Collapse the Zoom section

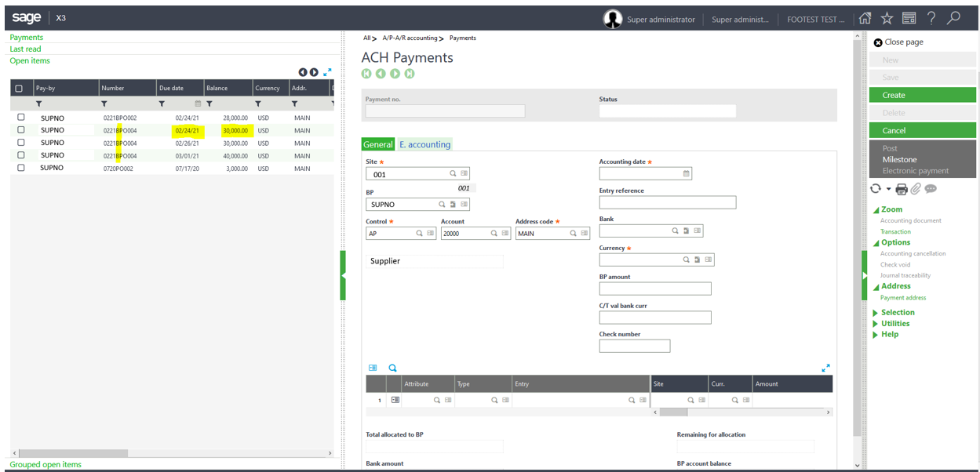coord(876,210)
